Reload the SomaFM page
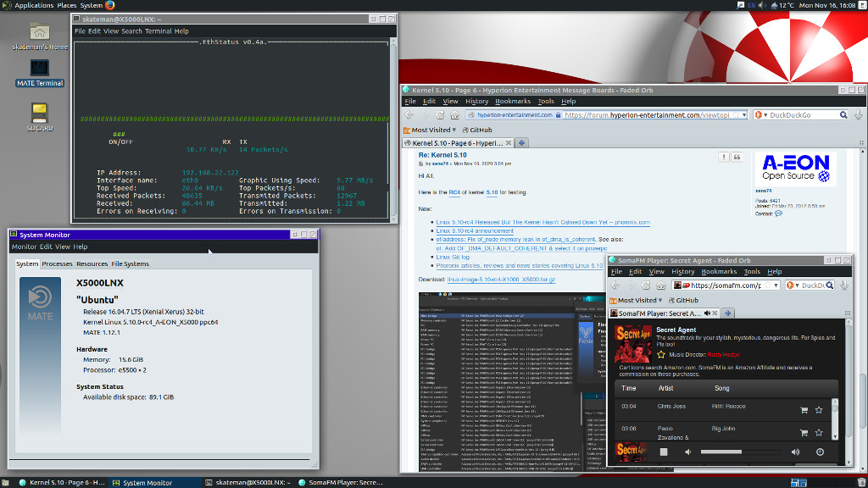The image size is (868, 488). (x=646, y=286)
